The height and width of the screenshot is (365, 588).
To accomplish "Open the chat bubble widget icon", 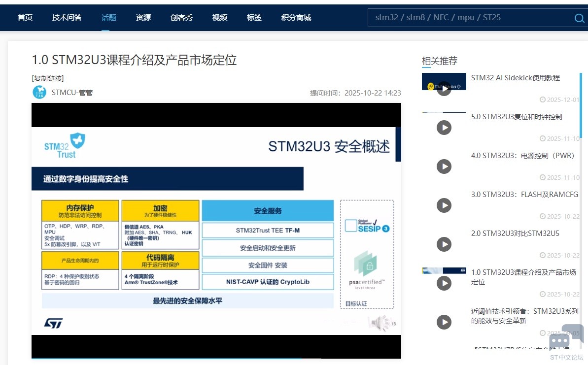I will tap(566, 337).
